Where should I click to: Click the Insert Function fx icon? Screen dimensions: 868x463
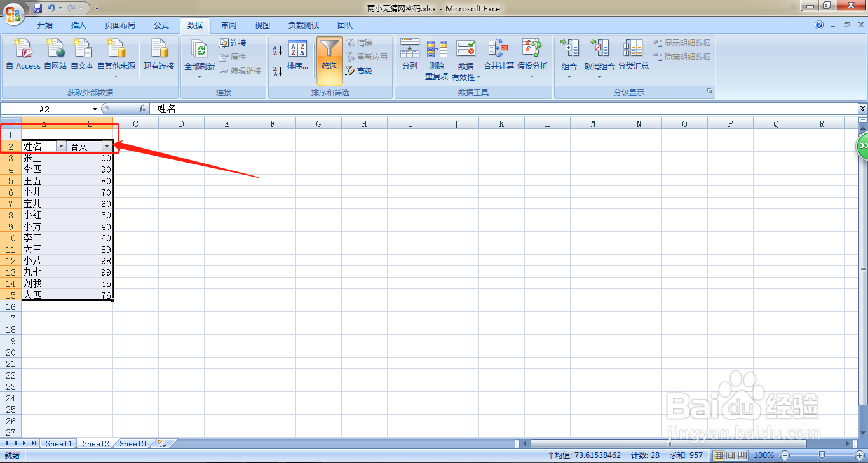[142, 109]
